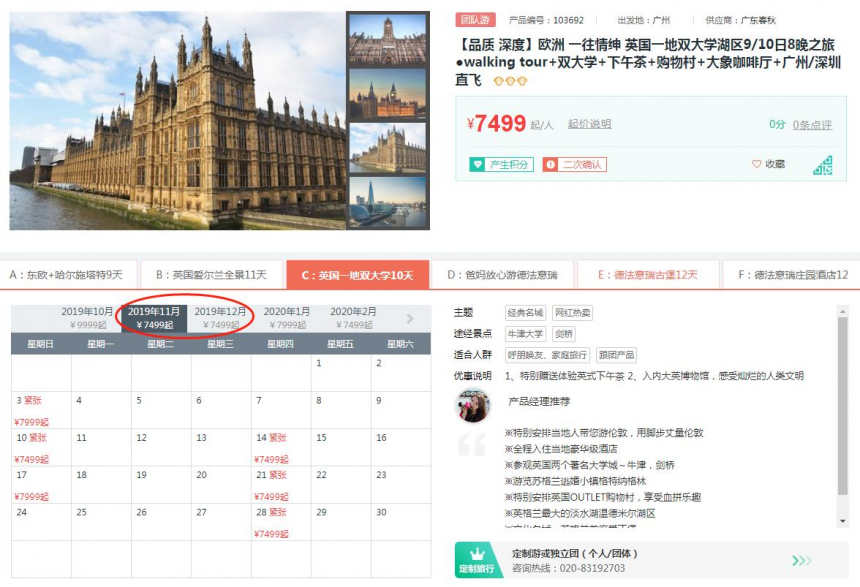Switch to tab D: 爸妈放心游德法意瑞
860x587 pixels.
coord(502,274)
